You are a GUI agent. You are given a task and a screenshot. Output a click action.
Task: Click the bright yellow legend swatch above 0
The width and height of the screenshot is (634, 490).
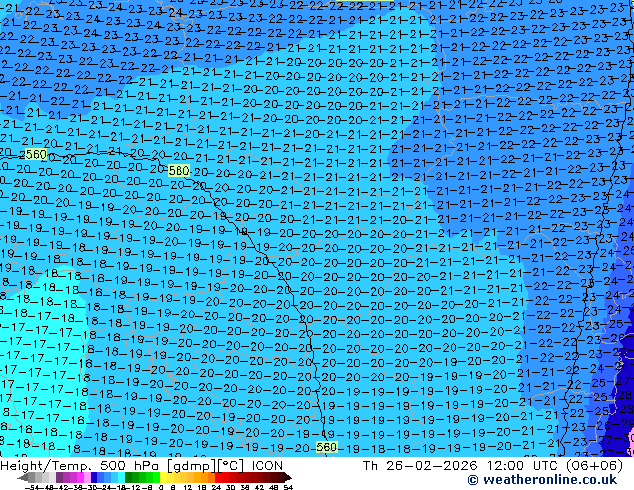(x=164, y=478)
